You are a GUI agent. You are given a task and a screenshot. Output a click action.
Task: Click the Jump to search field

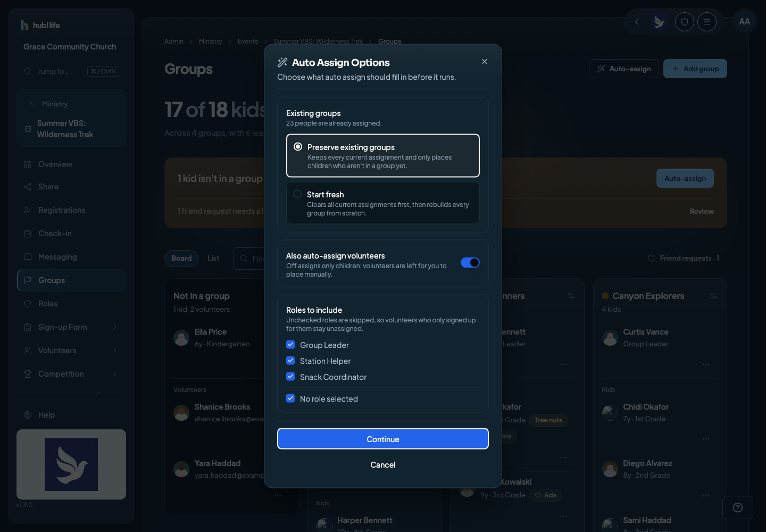point(71,71)
